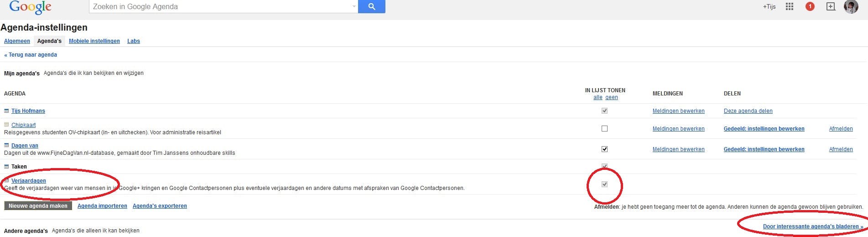Click Afmelden link for Chipkaart

(x=841, y=129)
